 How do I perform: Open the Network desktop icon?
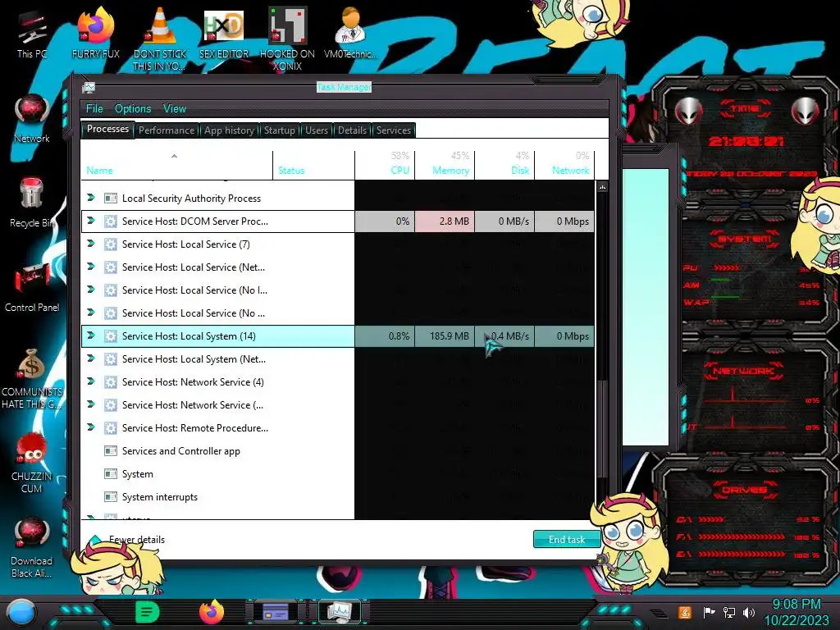pos(32,118)
